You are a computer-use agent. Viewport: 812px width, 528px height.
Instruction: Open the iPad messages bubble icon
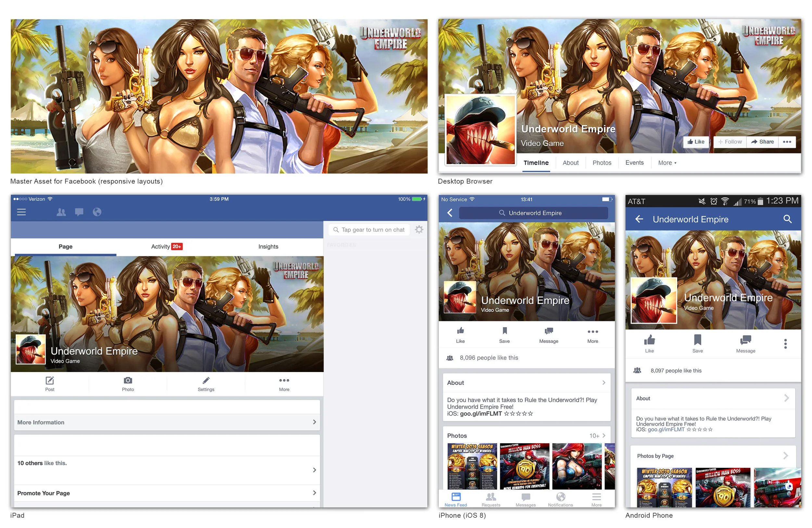pyautogui.click(x=79, y=212)
